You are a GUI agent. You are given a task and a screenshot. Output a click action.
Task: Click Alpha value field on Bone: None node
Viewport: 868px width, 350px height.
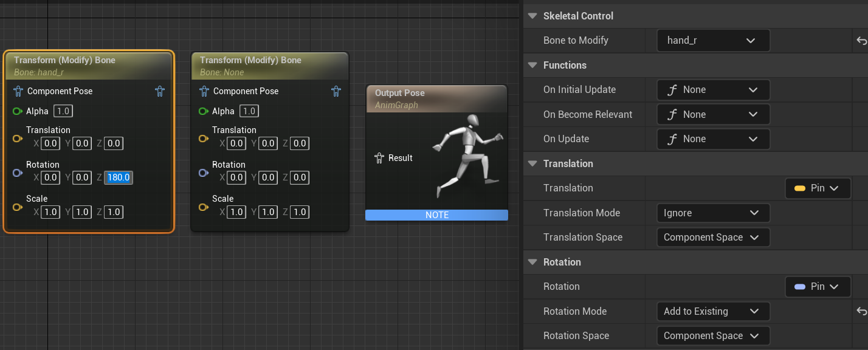(x=249, y=111)
